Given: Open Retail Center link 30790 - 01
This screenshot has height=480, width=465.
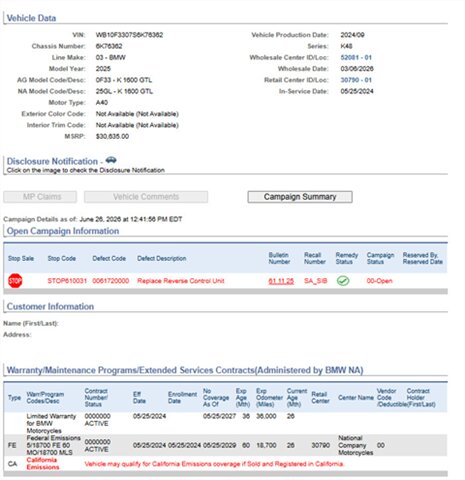Looking at the screenshot, I should pyautogui.click(x=356, y=80).
